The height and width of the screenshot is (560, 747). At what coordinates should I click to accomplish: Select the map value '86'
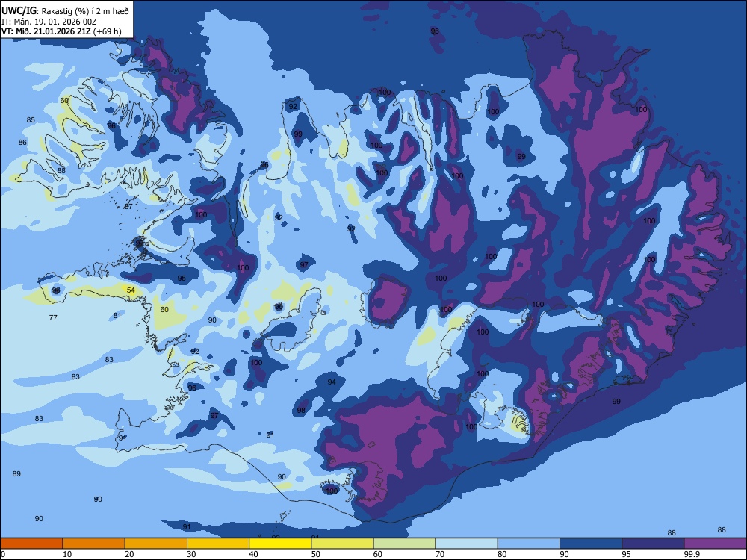[x=22, y=143]
